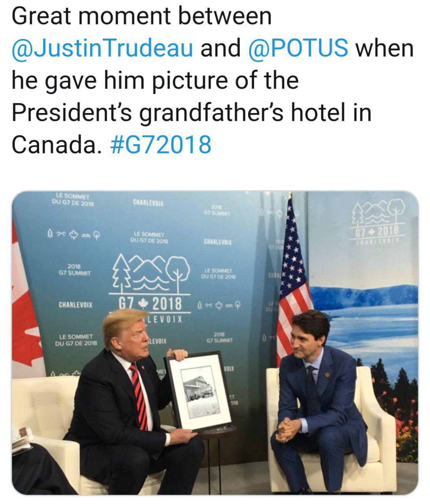Open the @JustinTrudeau profile mention
The height and width of the screenshot is (504, 430).
click(102, 48)
